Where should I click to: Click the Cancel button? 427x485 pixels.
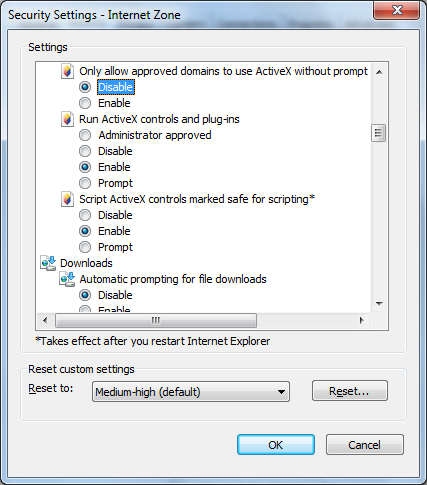[x=365, y=445]
